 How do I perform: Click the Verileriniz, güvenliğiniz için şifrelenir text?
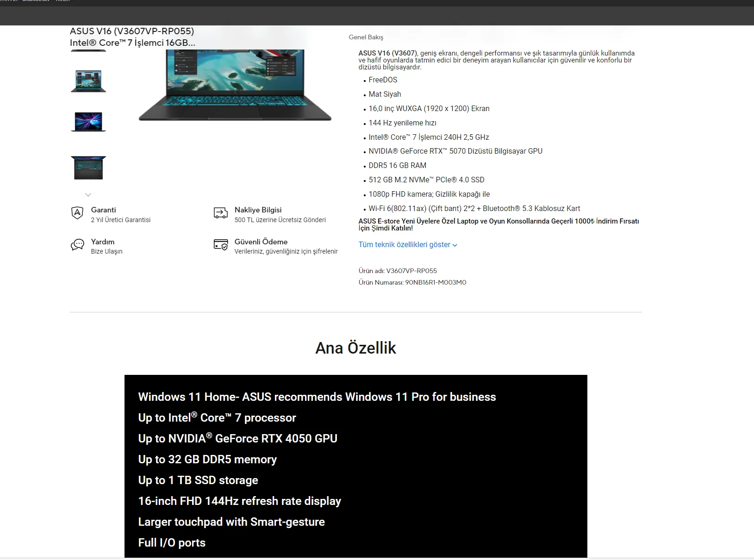pyautogui.click(x=286, y=251)
